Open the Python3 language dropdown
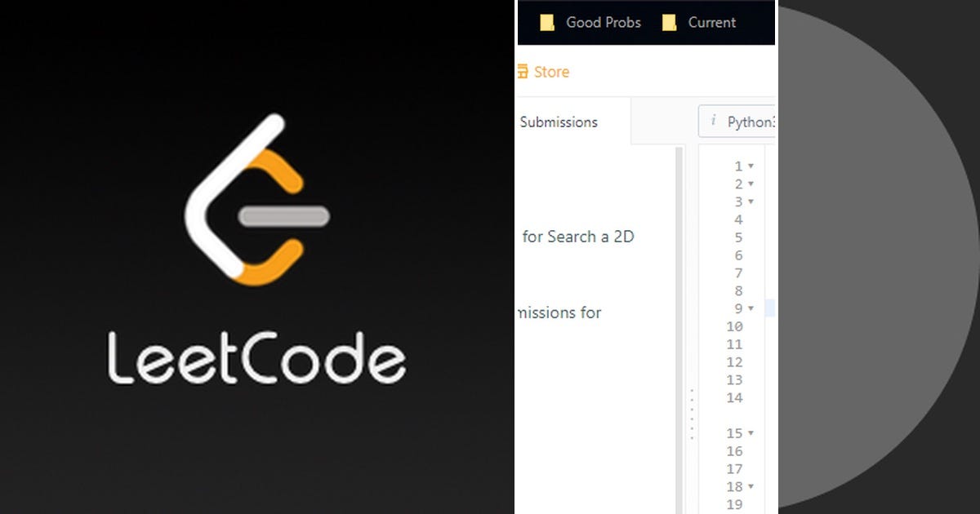The height and width of the screenshot is (514, 980). click(737, 122)
